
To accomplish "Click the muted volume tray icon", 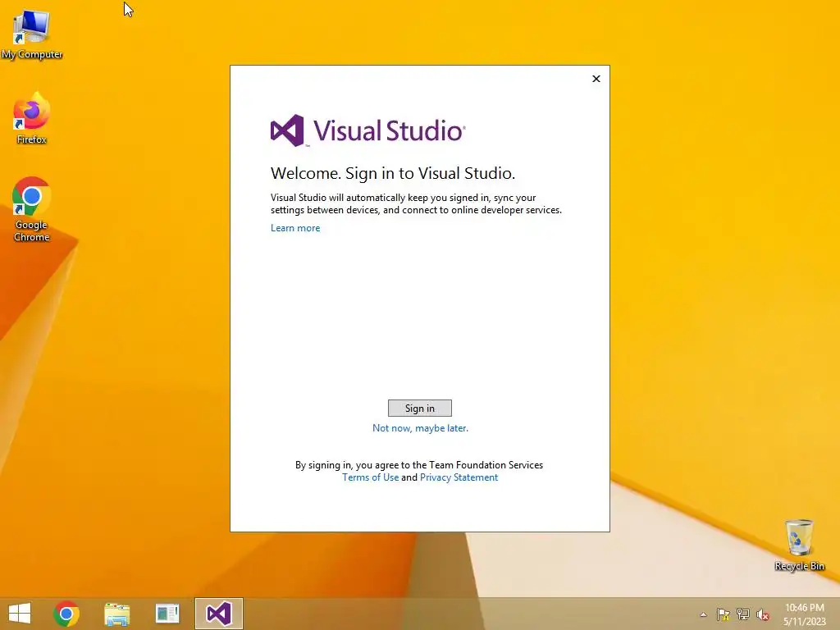I will [x=763, y=614].
